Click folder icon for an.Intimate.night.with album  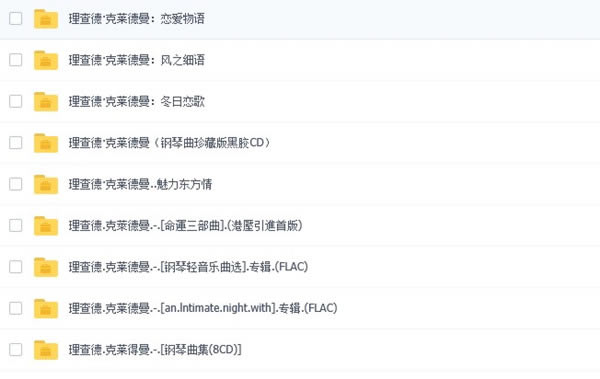coord(46,308)
